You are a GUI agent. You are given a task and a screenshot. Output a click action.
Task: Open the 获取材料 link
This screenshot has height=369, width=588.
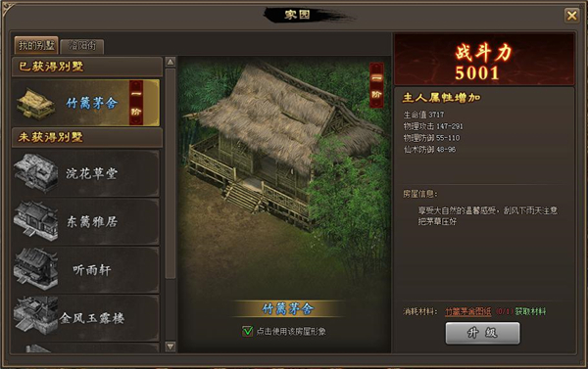coord(530,311)
